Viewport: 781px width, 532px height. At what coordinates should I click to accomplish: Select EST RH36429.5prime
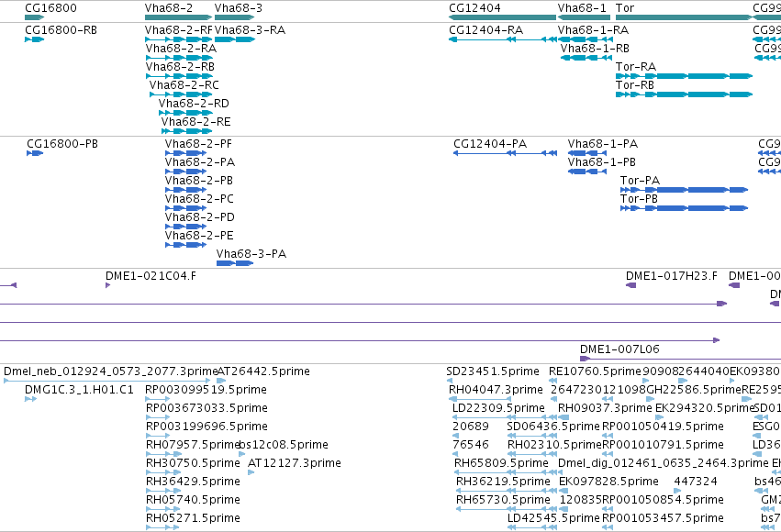[x=162, y=492]
